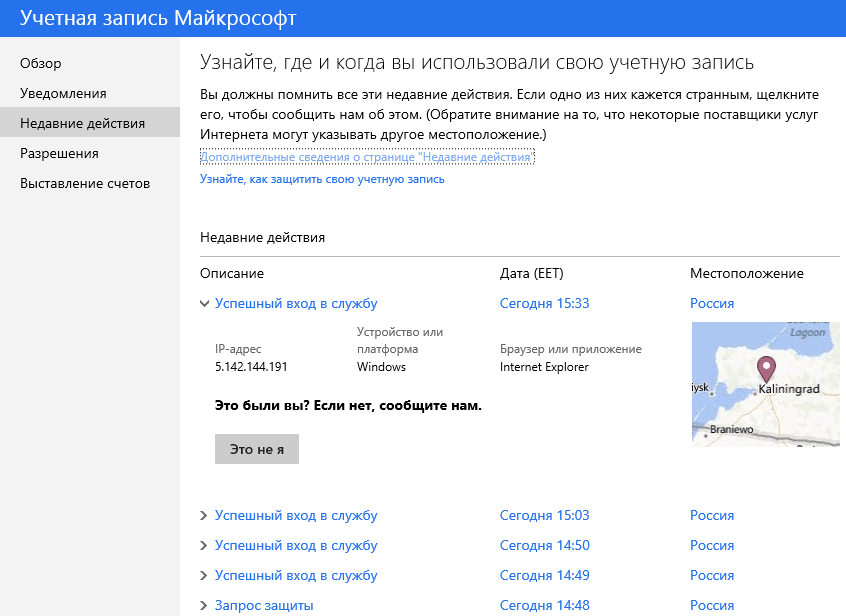Open Узнайте, как защитить свою учетную запись link

322,179
